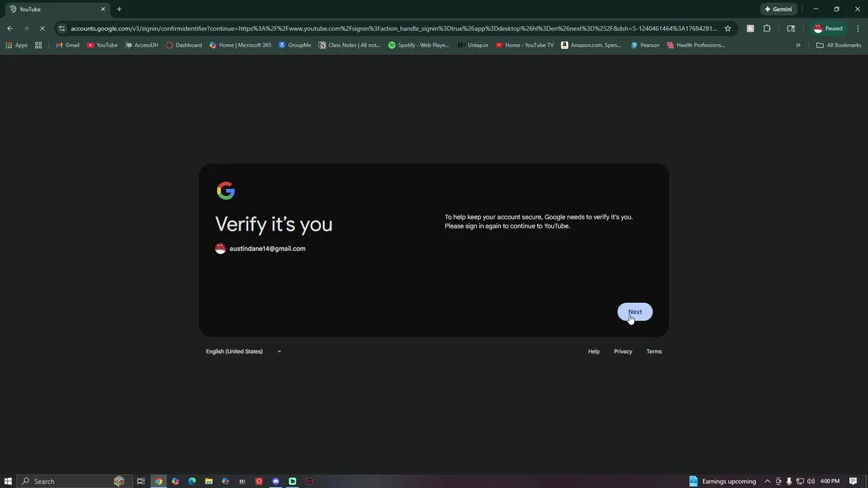Open the Paused profile button
Screen dimensions: 868x488
(828, 28)
